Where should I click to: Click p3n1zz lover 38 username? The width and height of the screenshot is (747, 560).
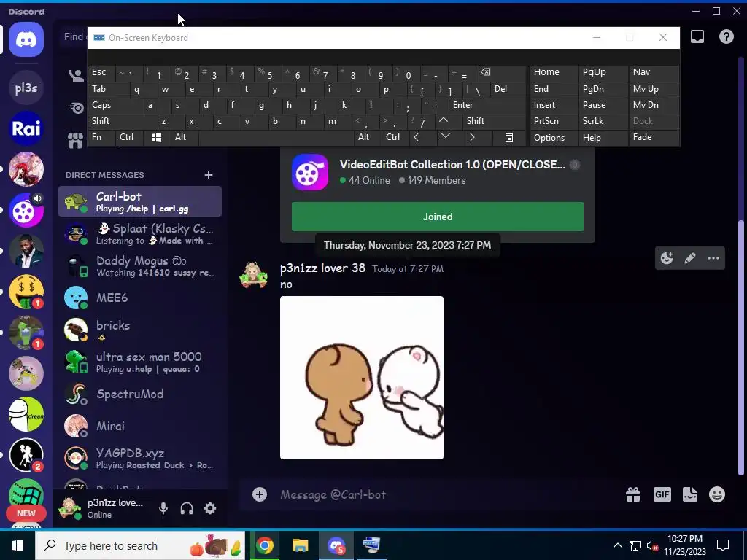pyautogui.click(x=322, y=268)
